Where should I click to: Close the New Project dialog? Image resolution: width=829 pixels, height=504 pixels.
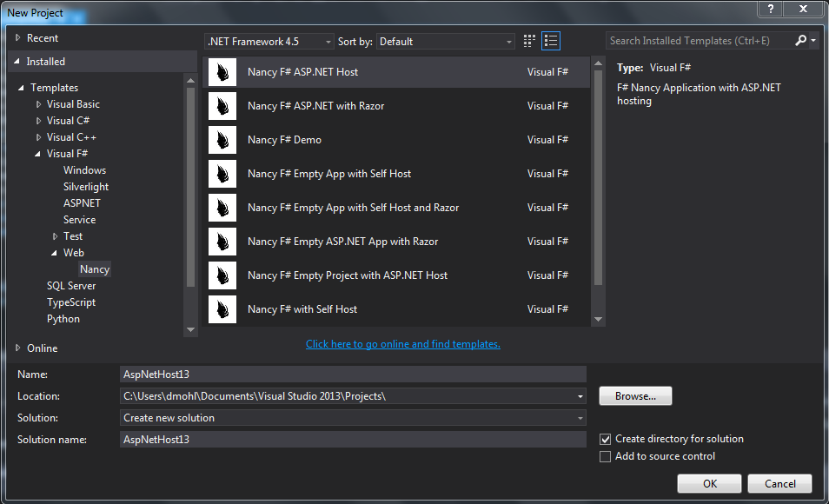tap(804, 9)
